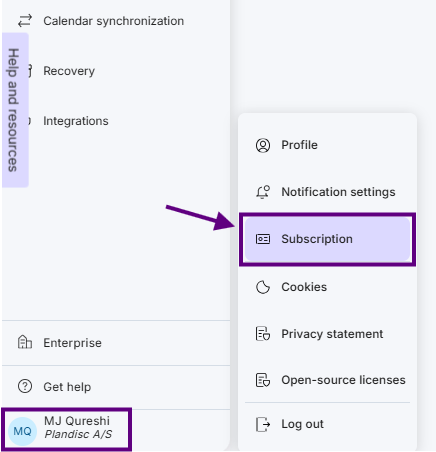Image resolution: width=436 pixels, height=452 pixels.
Task: Open the Help and resources side tab
Action: pyautogui.click(x=15, y=110)
